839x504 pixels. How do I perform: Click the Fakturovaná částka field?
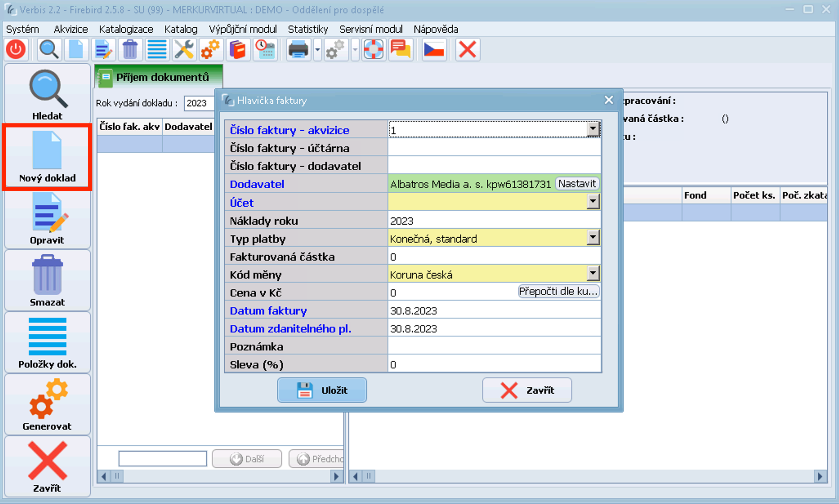point(494,256)
